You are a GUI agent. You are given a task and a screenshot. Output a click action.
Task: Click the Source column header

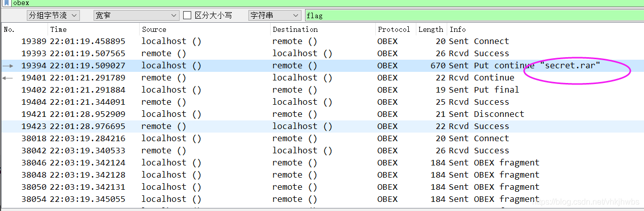pos(204,29)
